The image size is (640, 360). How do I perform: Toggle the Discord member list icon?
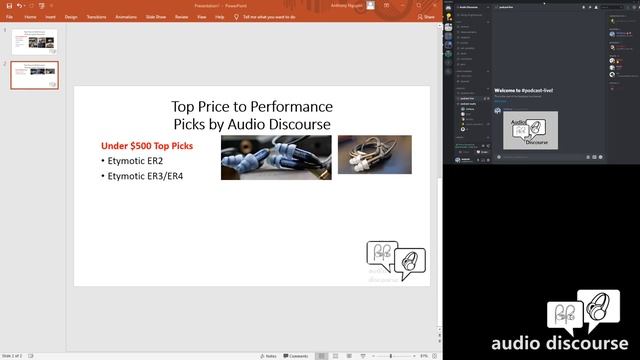click(596, 7)
